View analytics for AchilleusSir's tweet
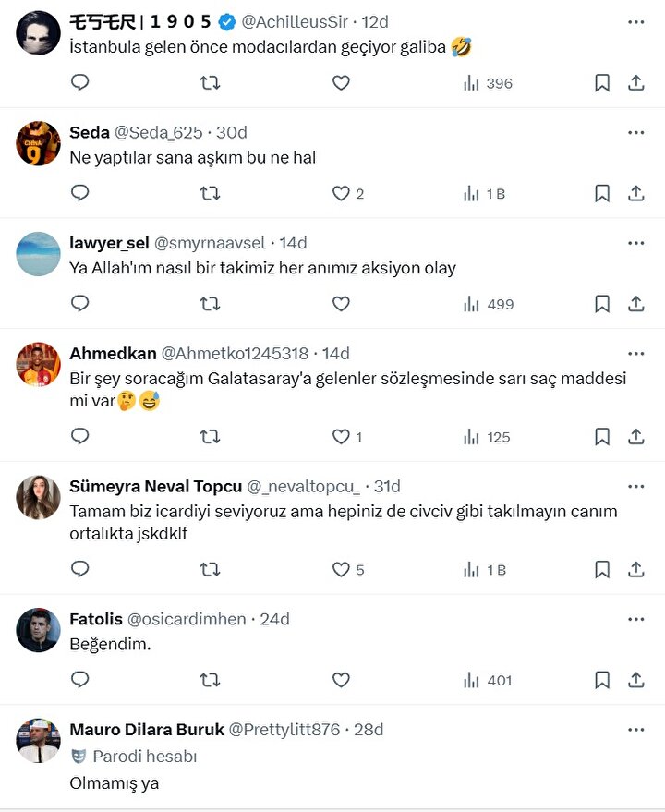This screenshot has width=665, height=812. (x=488, y=83)
